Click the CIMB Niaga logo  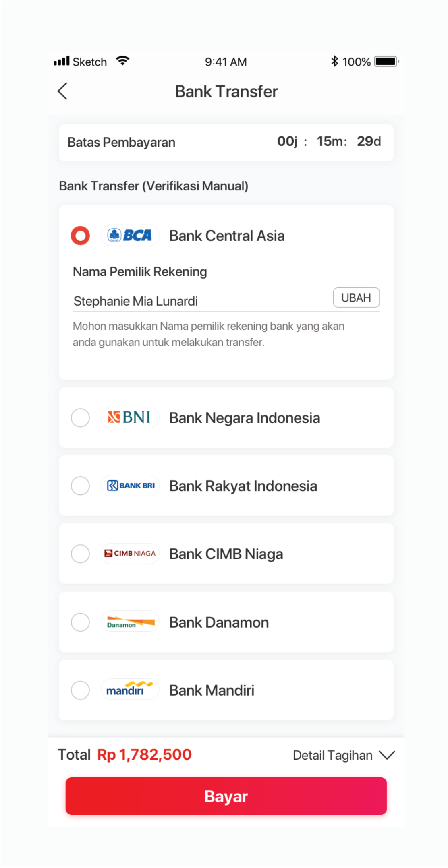(130, 554)
